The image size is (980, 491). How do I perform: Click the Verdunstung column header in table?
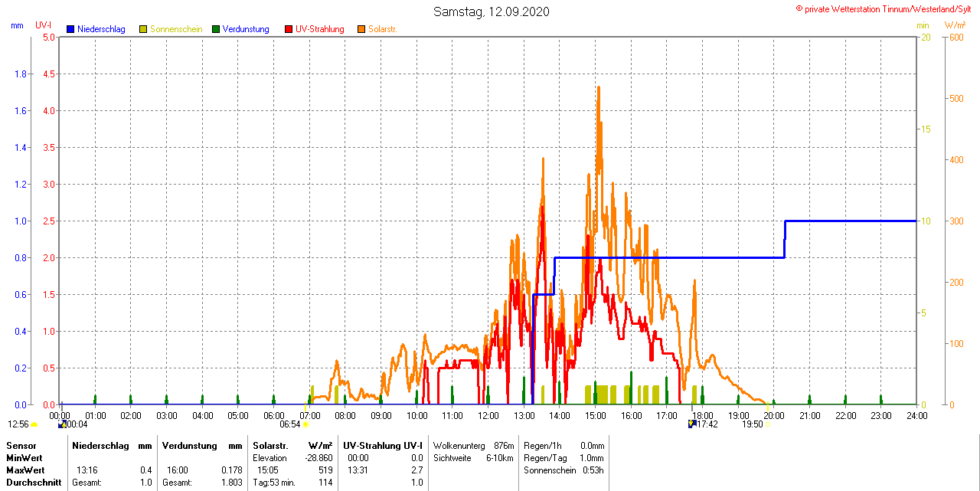coord(188,446)
